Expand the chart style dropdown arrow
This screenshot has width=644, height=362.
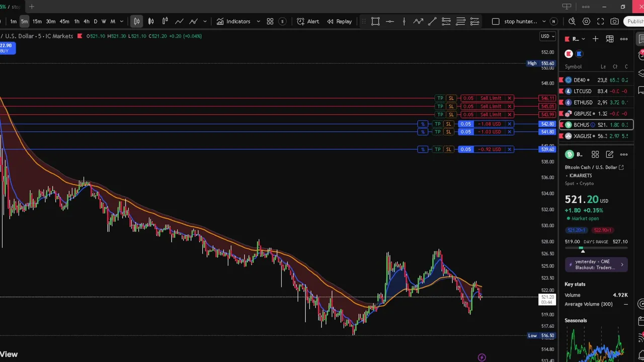click(x=205, y=21)
